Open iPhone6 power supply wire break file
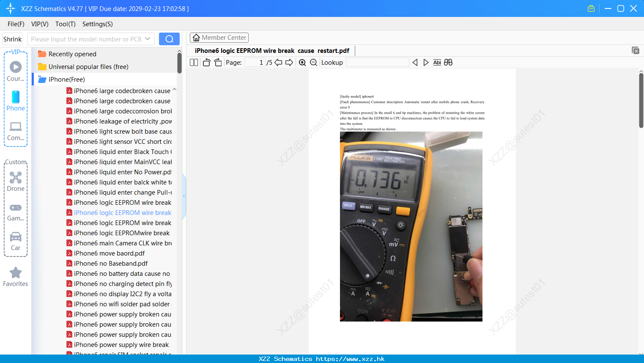This screenshot has height=363, width=644. (x=118, y=345)
